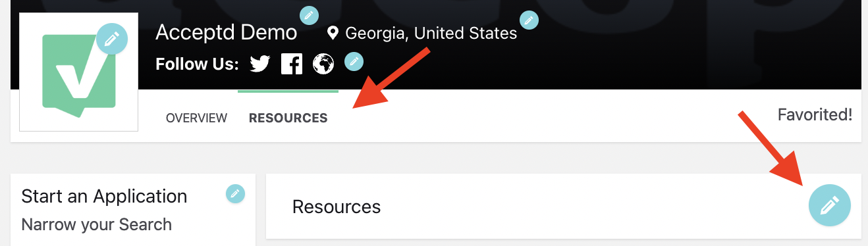Edit the organization logo with pencil icon
Screen dimensions: 868x246
pyautogui.click(x=112, y=37)
